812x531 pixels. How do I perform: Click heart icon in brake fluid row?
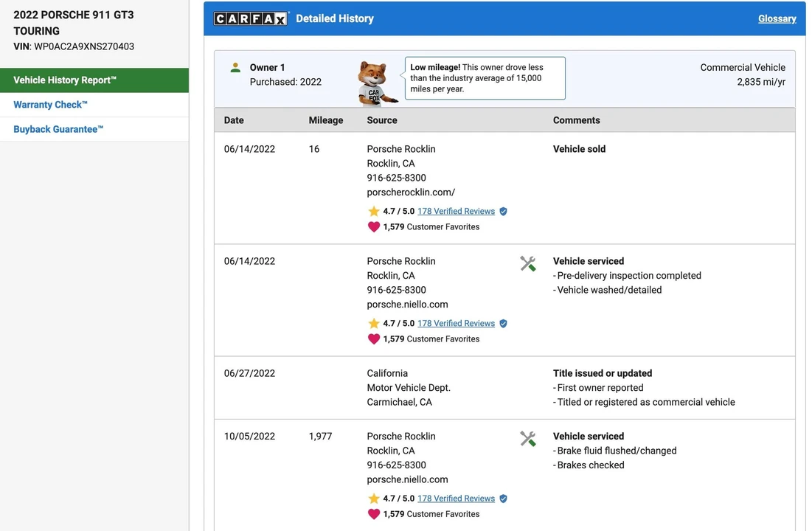click(x=373, y=514)
